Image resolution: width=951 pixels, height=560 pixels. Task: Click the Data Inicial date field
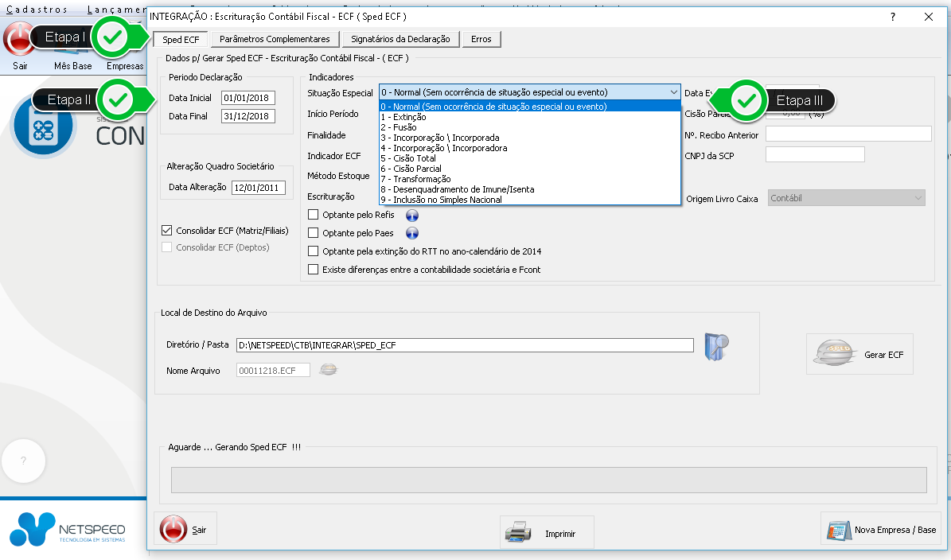(x=247, y=98)
